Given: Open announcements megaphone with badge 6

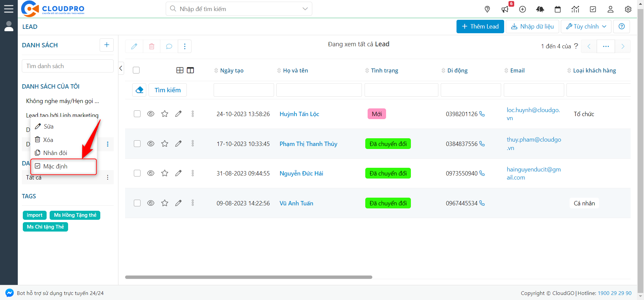Looking at the screenshot, I should coord(505,9).
